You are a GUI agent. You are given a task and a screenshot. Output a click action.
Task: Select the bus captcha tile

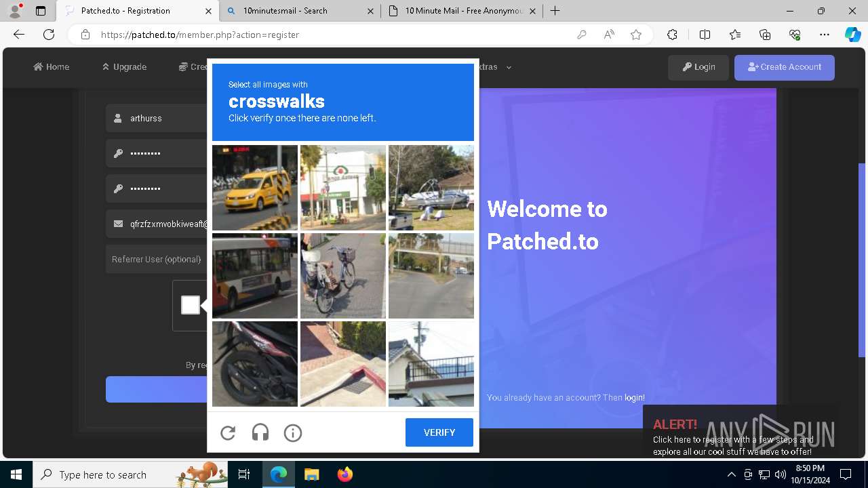[255, 276]
